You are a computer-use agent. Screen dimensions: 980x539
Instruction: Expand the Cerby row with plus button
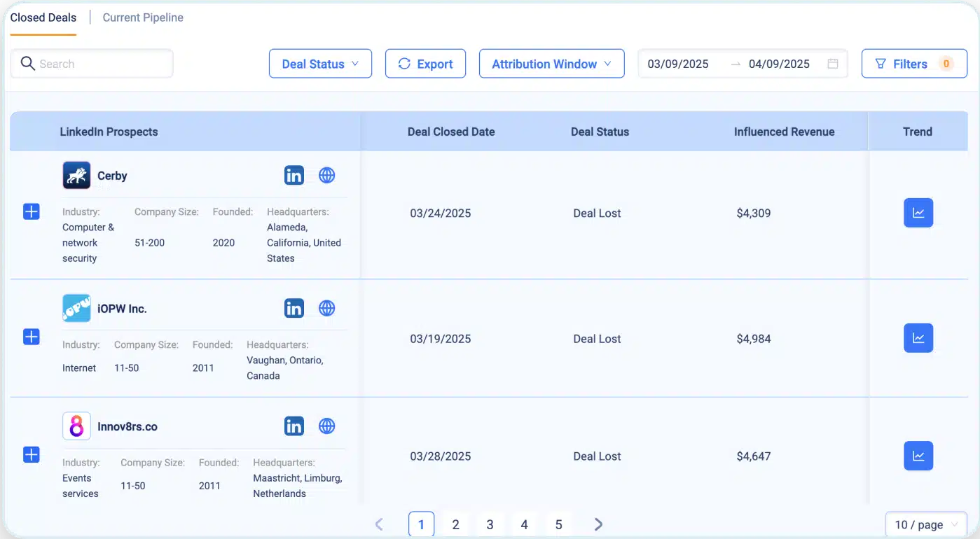32,211
